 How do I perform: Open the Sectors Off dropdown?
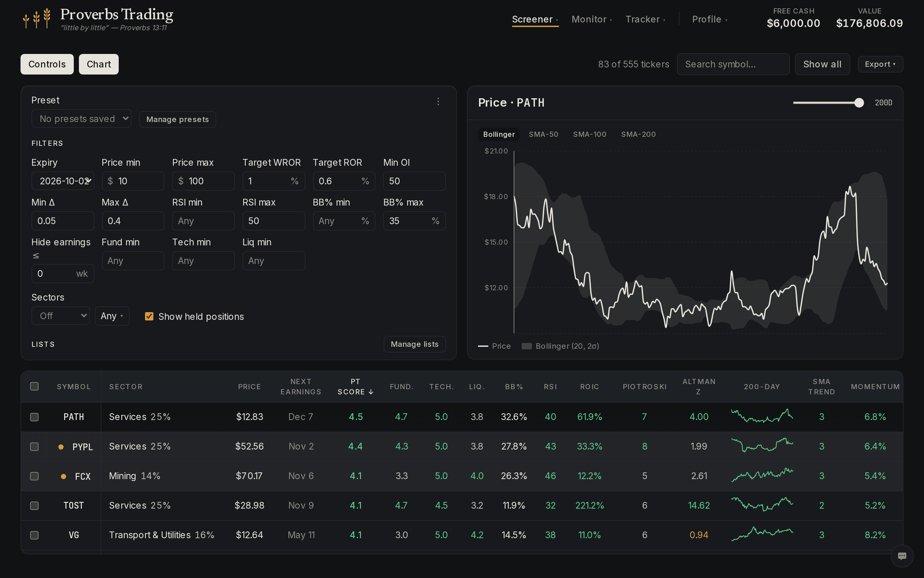(x=61, y=316)
